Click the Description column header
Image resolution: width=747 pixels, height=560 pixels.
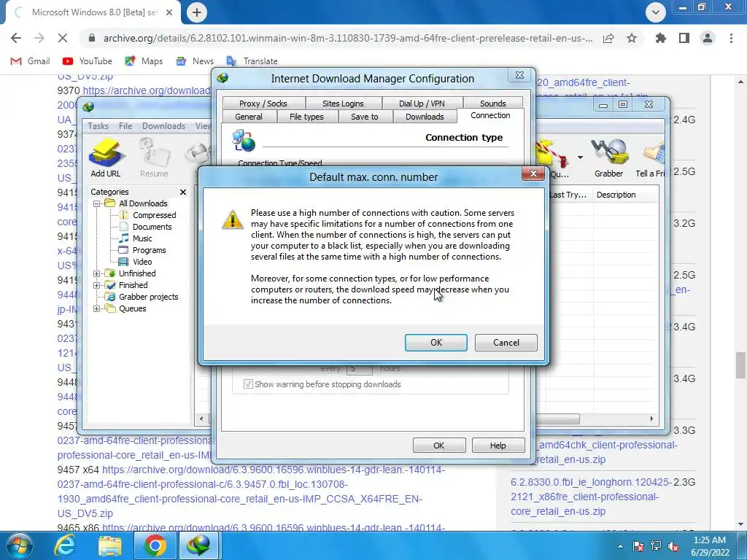(625, 195)
